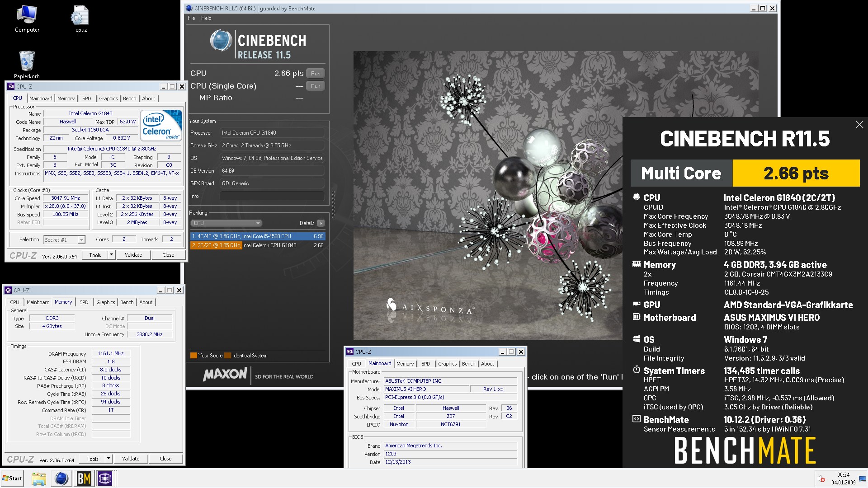Click the Uncore Frequency value 2830.2 MHz
The width and height of the screenshot is (868, 488).
pyautogui.click(x=149, y=334)
